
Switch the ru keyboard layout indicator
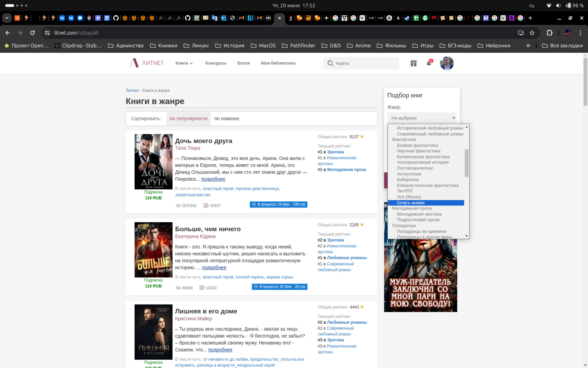coord(532,5)
